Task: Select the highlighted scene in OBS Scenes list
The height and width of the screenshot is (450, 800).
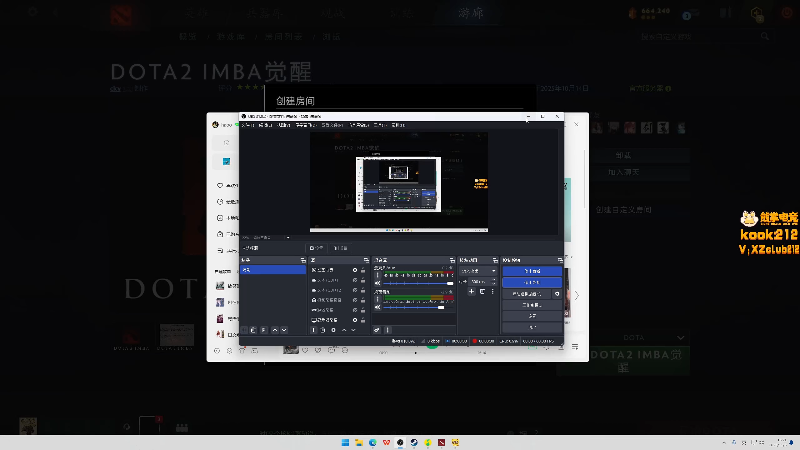Action: coord(273,270)
